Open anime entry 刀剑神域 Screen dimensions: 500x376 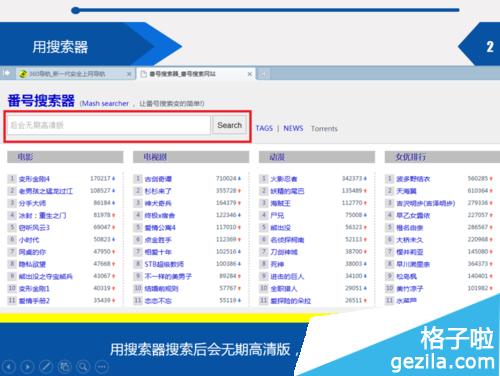point(284,252)
